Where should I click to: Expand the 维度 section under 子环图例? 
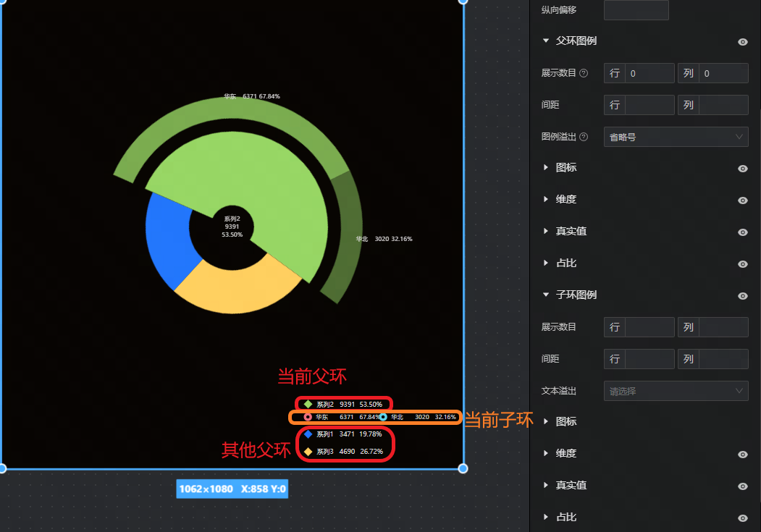click(546, 454)
